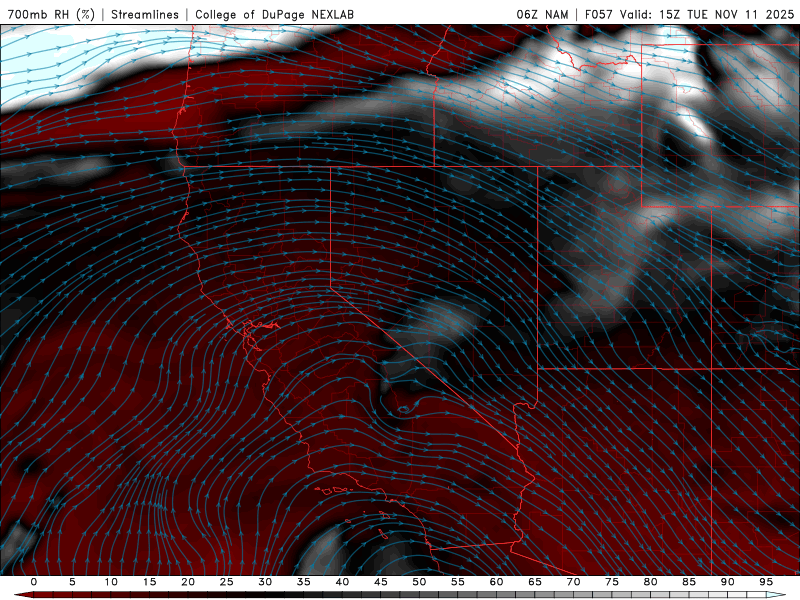The height and width of the screenshot is (600, 800).
Task: Click the '30' label on the color scale
Action: 265,582
